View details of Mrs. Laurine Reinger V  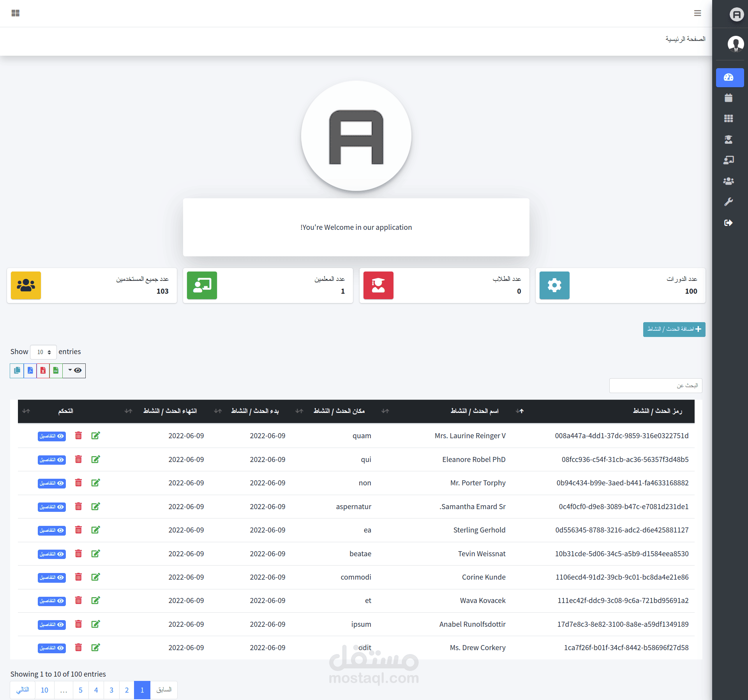click(x=52, y=436)
